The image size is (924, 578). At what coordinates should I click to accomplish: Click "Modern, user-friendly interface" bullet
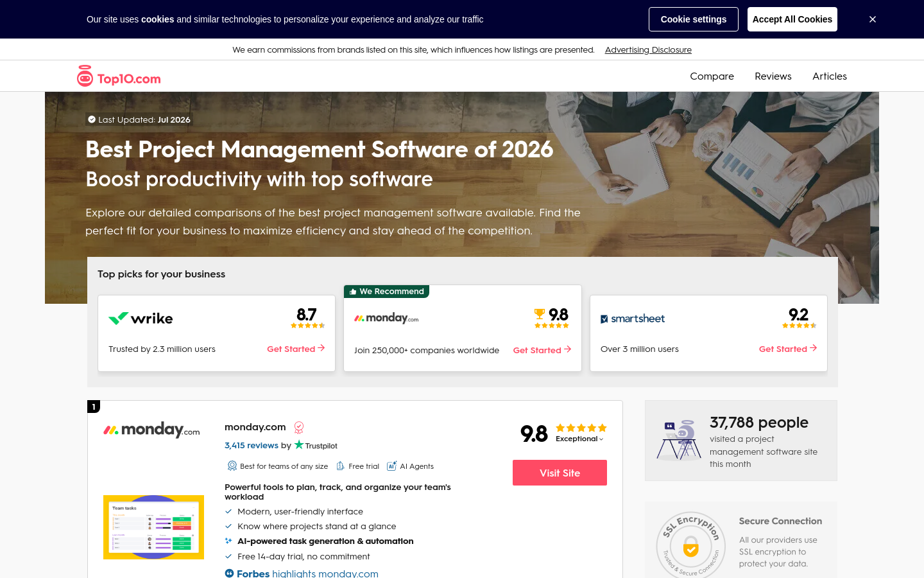pyautogui.click(x=300, y=511)
